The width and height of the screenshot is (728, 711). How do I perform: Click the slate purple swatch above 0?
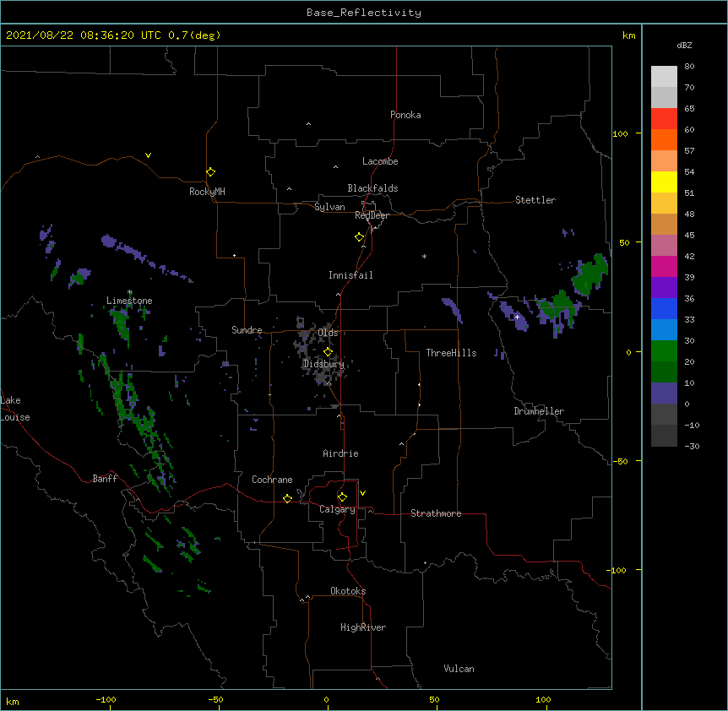[x=664, y=393]
